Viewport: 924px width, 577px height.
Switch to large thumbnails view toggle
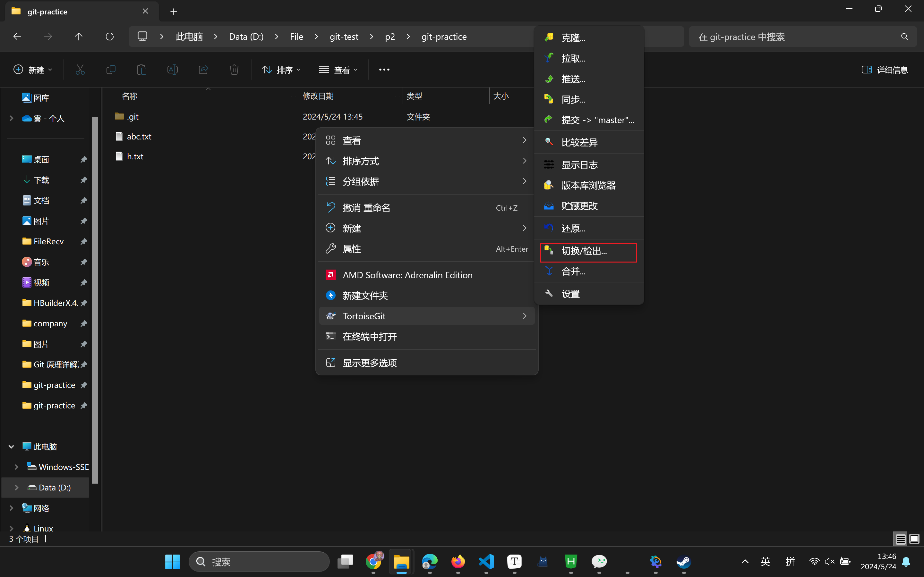pos(914,539)
